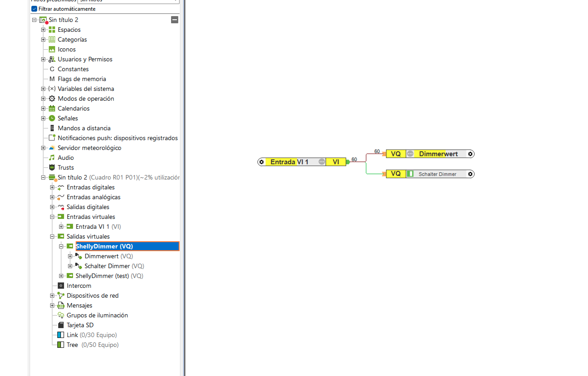The width and height of the screenshot is (588, 376).
Task: Expand Dispositivos de red node
Action: [52, 296]
